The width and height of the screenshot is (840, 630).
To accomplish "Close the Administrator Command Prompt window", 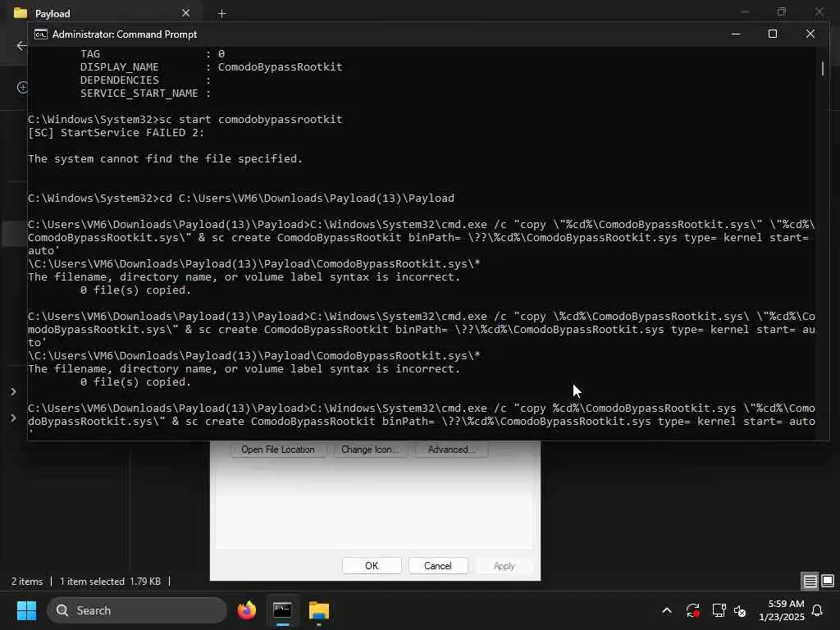I will point(810,34).
